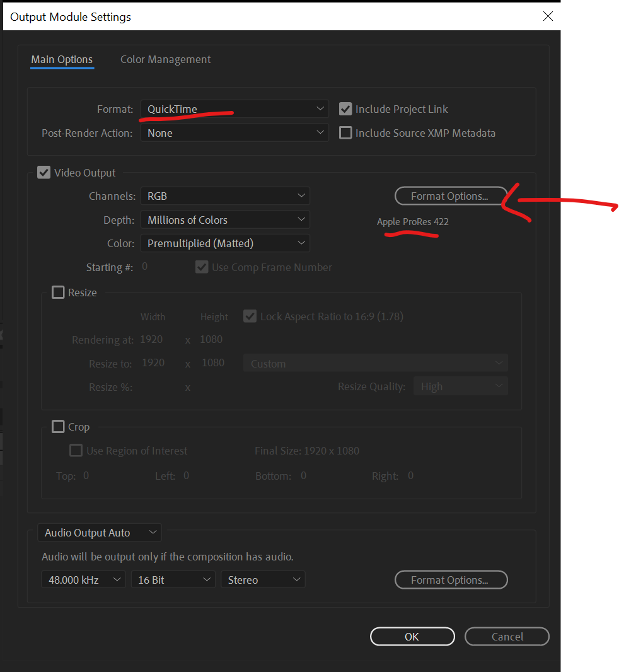Open the Format dropdown showing QuickTime
The image size is (619, 672).
pyautogui.click(x=234, y=108)
